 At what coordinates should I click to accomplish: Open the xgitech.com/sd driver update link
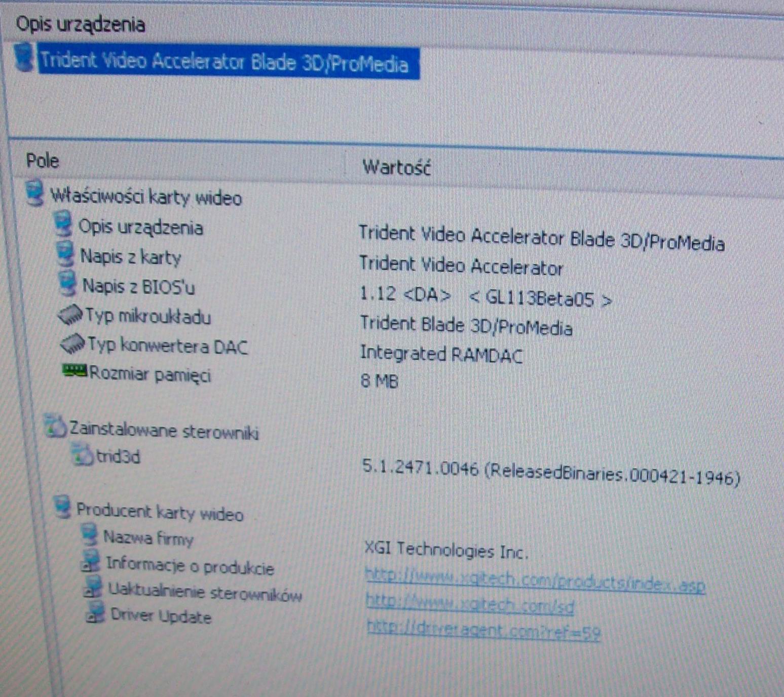(470, 604)
